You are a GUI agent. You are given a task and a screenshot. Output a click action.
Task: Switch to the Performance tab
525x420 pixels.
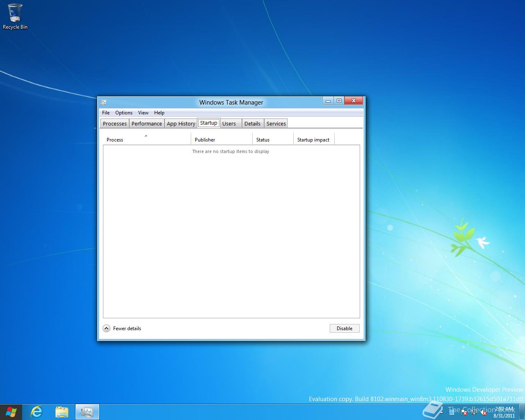pos(147,123)
